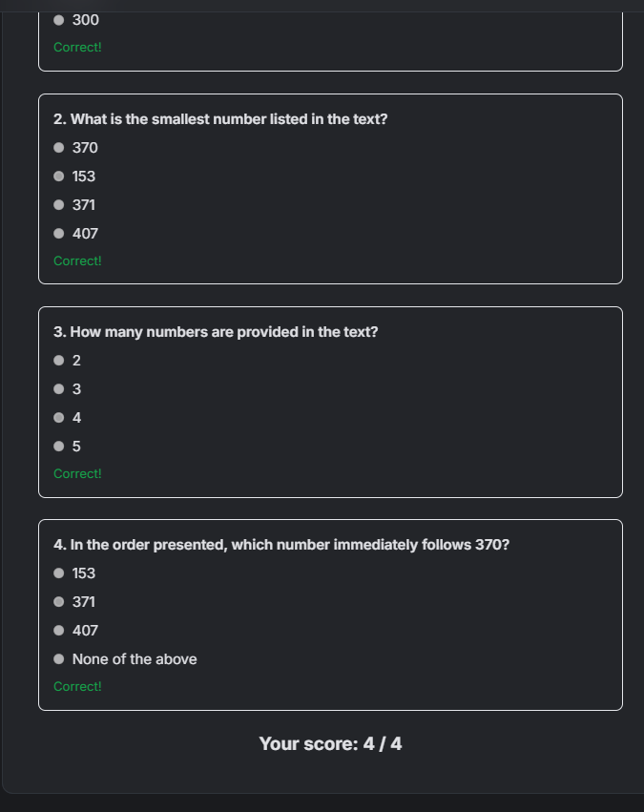Click the Correct! feedback under question 2

click(x=77, y=260)
